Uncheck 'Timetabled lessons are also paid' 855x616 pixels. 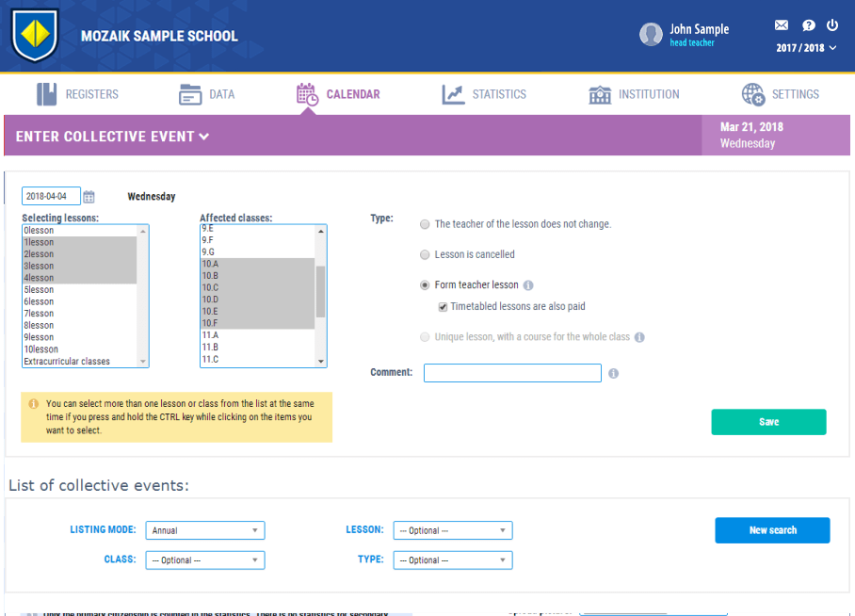tap(443, 307)
